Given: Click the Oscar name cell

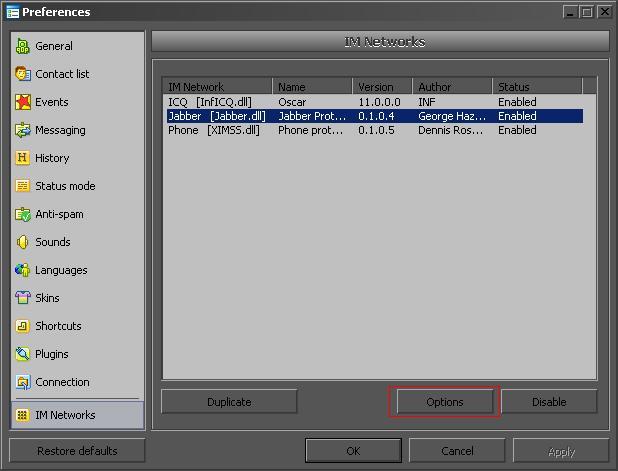Looking at the screenshot, I should (292, 102).
